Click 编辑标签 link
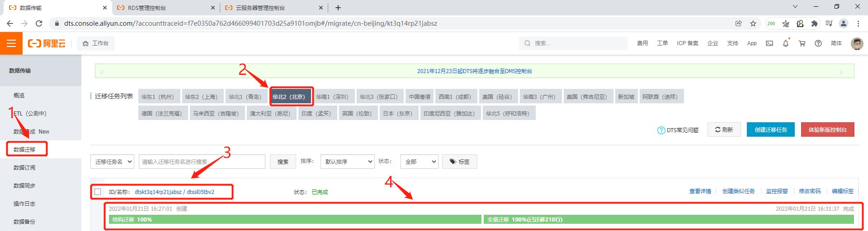 pos(843,191)
